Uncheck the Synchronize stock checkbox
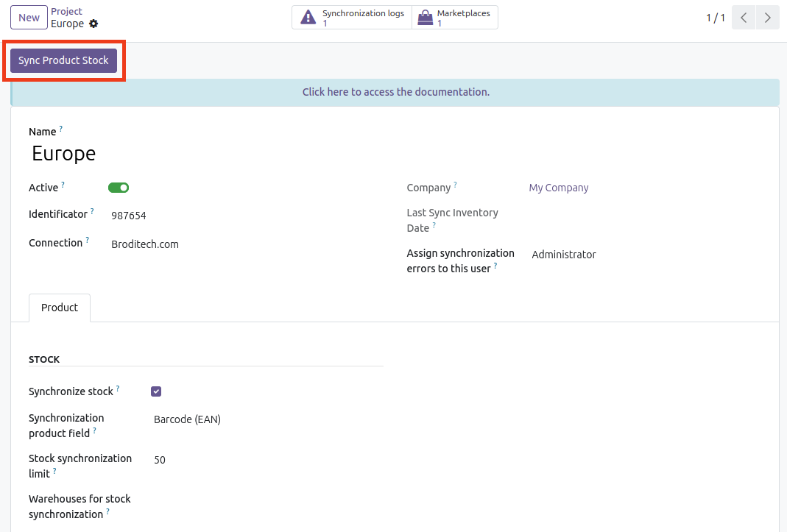Image resolution: width=787 pixels, height=532 pixels. click(156, 391)
